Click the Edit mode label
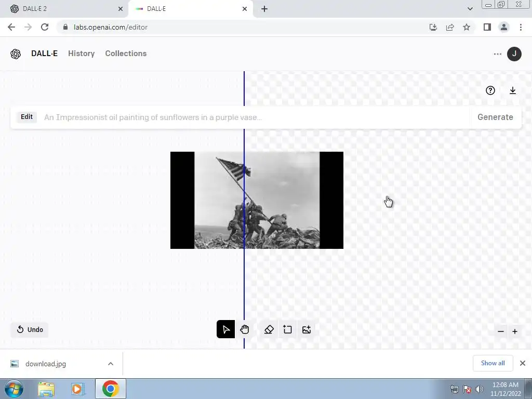This screenshot has width=532, height=399. coord(27,117)
